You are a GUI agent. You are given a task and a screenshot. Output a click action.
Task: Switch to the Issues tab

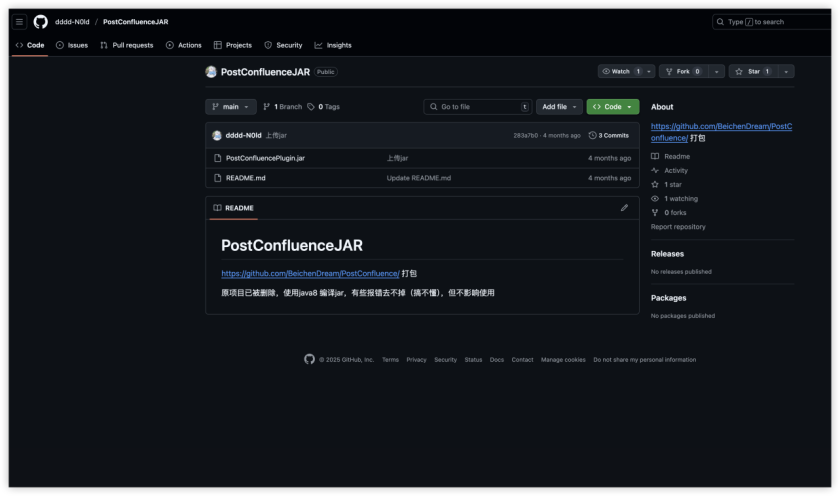tap(72, 46)
